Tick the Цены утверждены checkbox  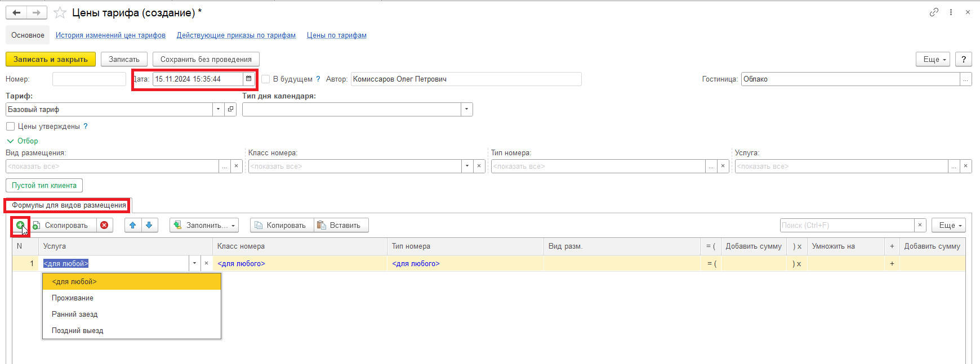[10, 127]
